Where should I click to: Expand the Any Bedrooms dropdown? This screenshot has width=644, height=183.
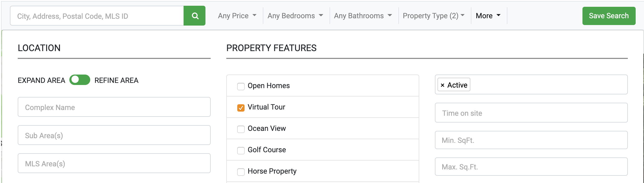[x=295, y=16]
